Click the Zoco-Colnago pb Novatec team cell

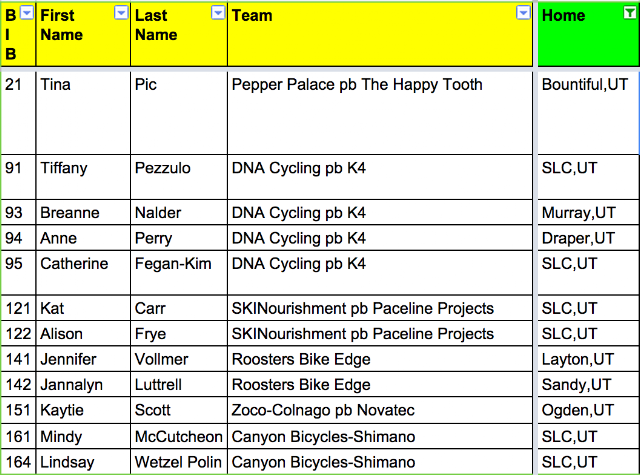[x=380, y=410]
